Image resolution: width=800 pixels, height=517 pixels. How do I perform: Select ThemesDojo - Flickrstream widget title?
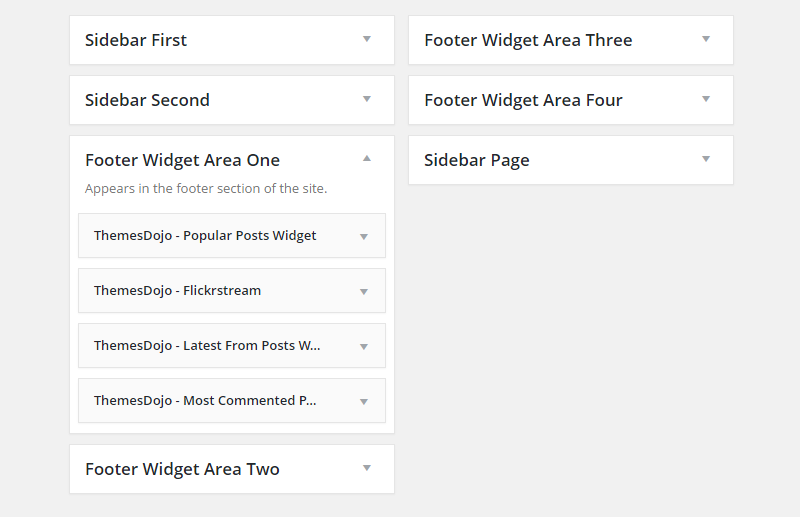pyautogui.click(x=177, y=291)
